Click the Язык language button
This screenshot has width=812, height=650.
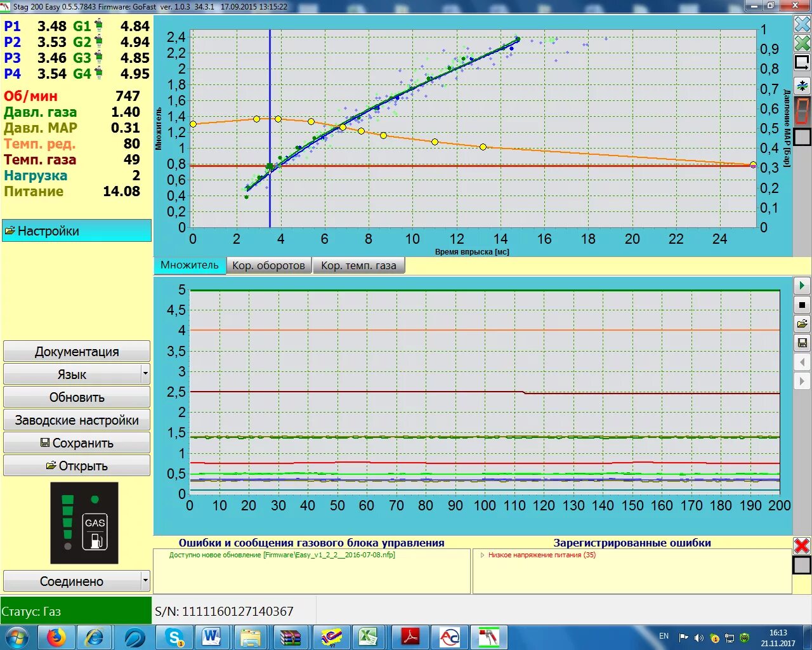pyautogui.click(x=72, y=374)
